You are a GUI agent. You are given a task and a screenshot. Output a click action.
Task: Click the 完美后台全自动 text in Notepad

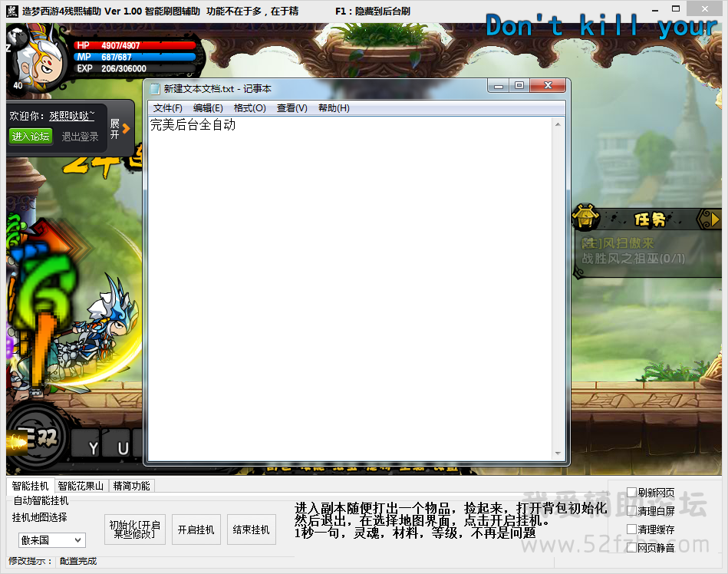[193, 124]
